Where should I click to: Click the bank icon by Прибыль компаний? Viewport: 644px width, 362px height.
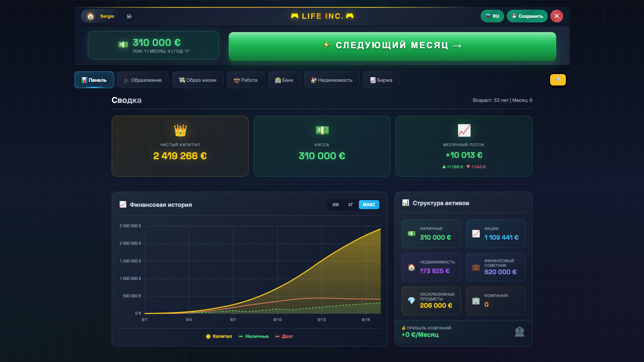click(x=520, y=331)
